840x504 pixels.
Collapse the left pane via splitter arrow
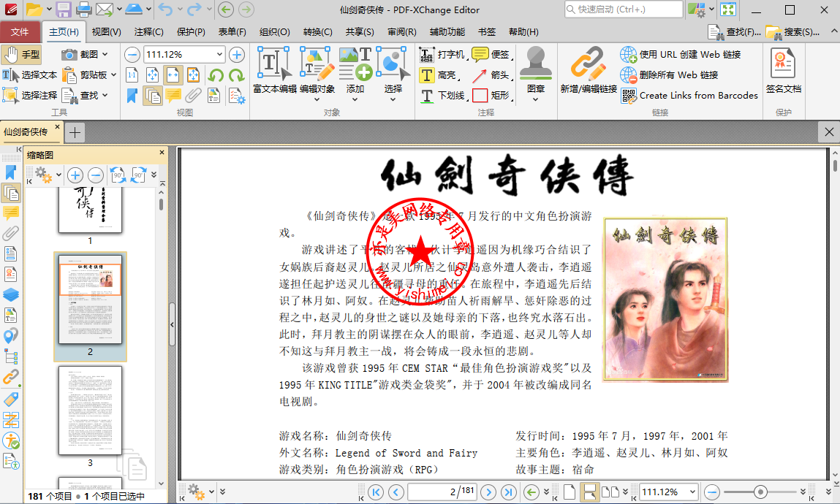tap(172, 324)
